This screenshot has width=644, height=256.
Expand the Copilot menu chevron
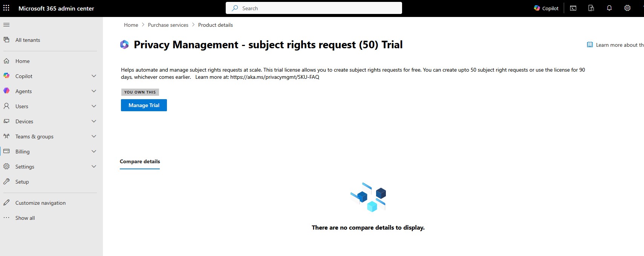(94, 76)
